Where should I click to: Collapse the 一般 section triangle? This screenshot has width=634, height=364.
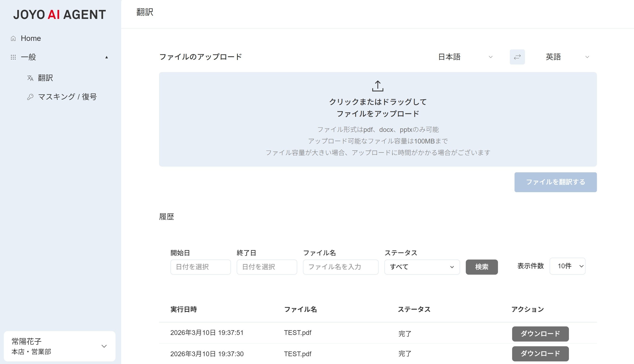pyautogui.click(x=106, y=57)
